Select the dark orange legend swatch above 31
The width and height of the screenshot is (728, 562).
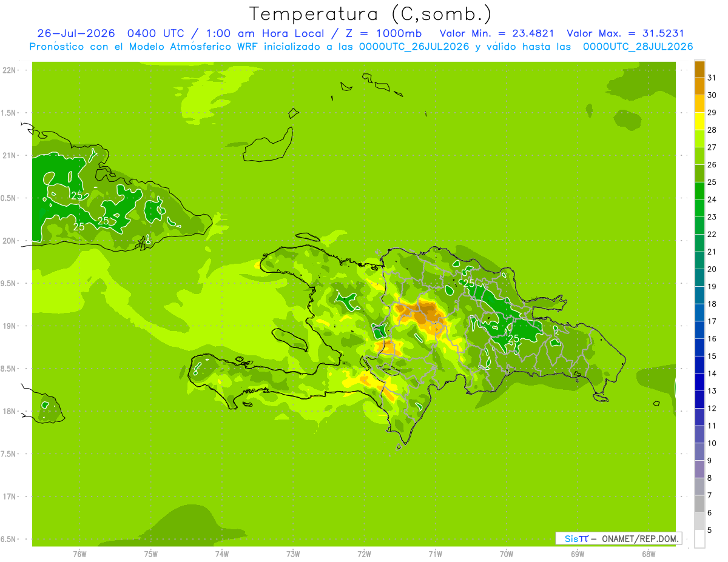click(x=699, y=70)
